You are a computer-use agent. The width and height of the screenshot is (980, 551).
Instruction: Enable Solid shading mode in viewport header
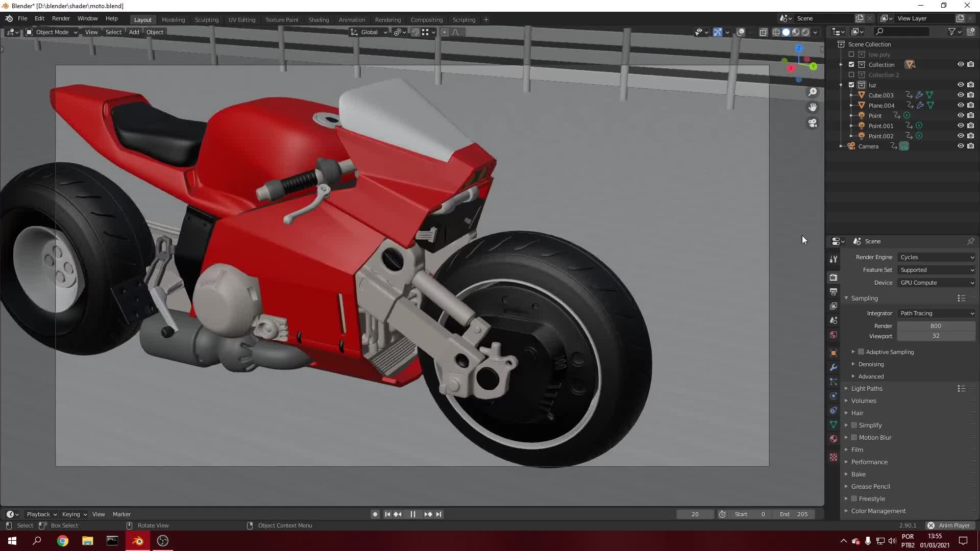786,32
